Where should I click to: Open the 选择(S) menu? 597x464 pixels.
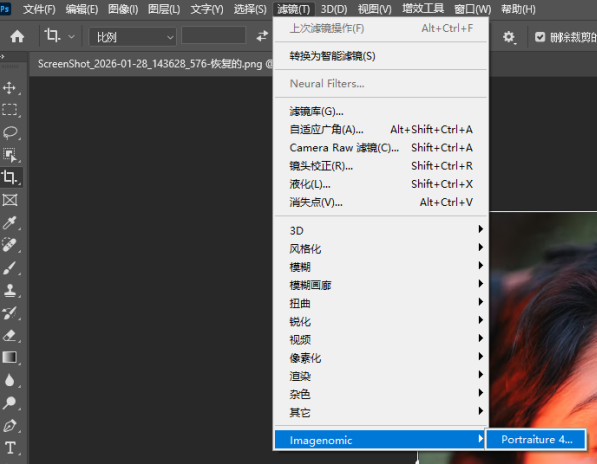(250, 9)
